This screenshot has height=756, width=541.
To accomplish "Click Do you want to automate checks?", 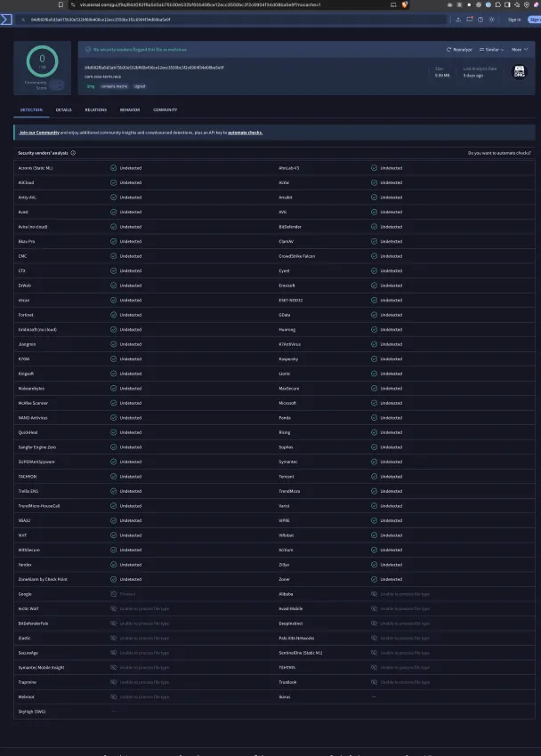I will 499,153.
